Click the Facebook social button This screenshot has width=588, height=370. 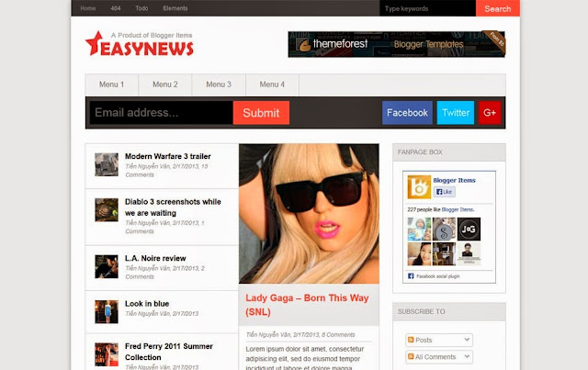[407, 113]
